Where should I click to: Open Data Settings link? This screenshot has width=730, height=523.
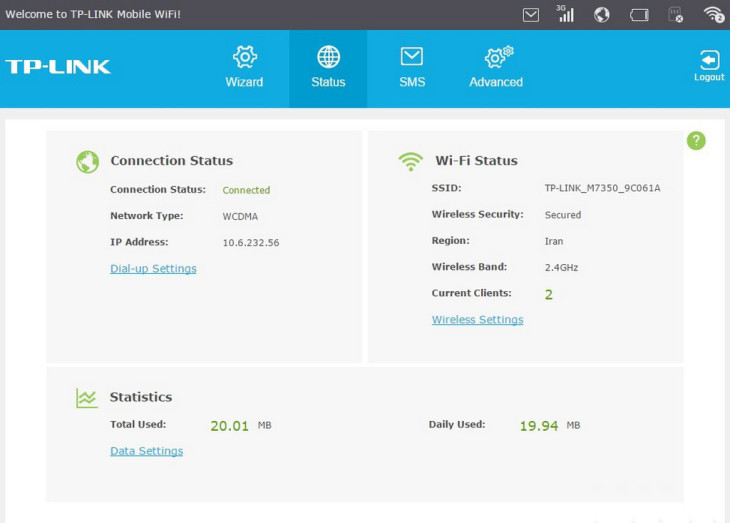pyautogui.click(x=147, y=451)
